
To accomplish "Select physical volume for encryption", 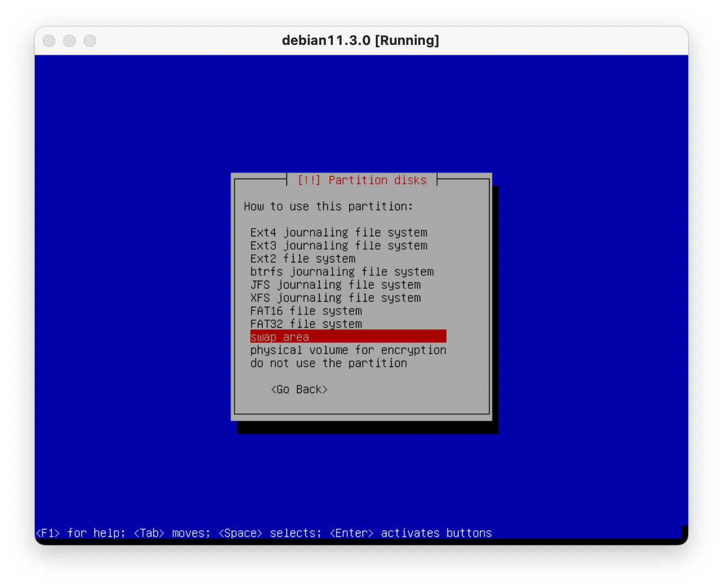I will [x=348, y=350].
